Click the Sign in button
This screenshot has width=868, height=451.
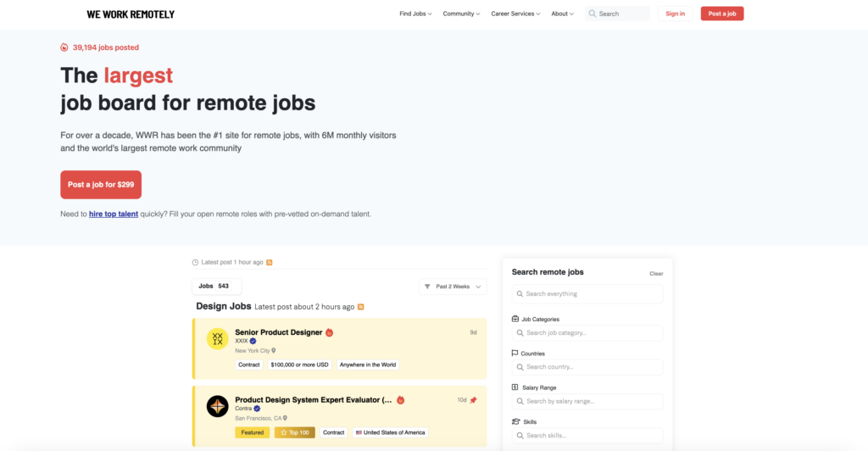tap(675, 14)
